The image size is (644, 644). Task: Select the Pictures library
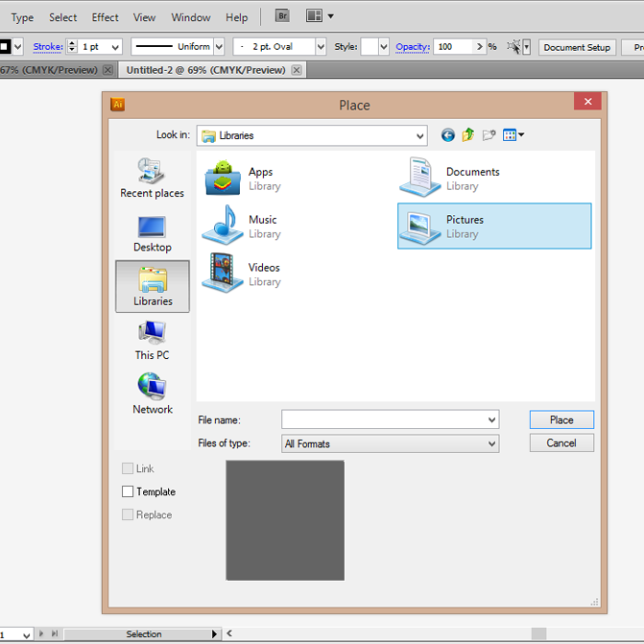point(494,226)
